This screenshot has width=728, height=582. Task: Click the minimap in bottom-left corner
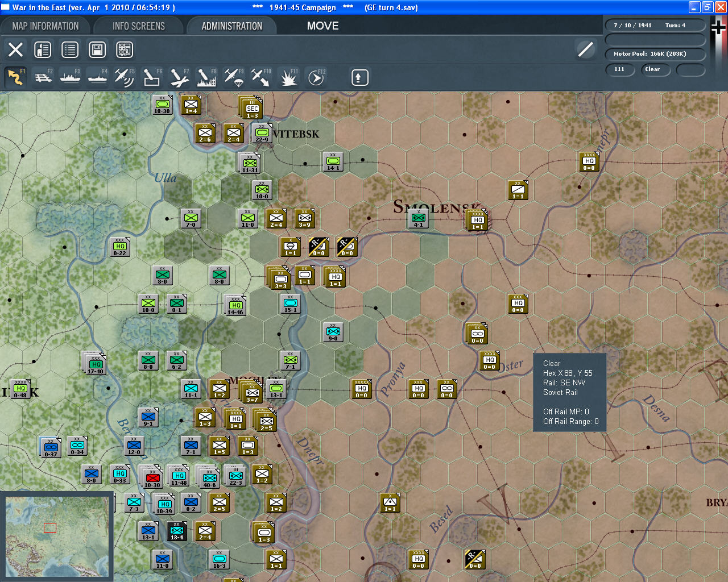pos(56,535)
